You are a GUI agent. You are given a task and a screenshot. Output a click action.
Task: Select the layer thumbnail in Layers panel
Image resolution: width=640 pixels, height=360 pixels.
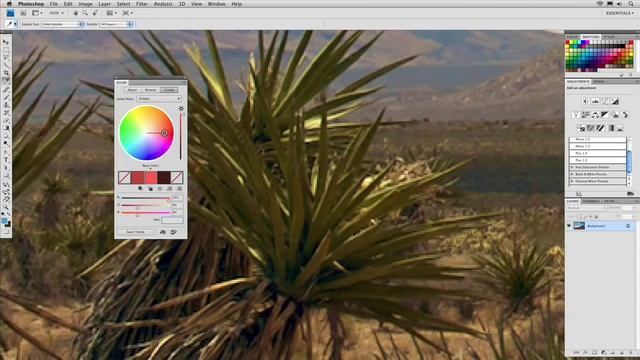580,226
